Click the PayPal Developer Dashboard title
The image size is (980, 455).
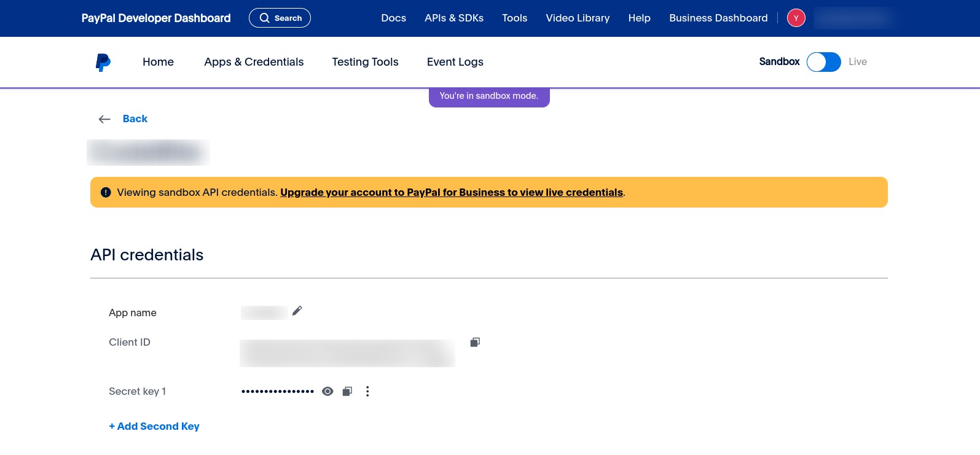[156, 18]
